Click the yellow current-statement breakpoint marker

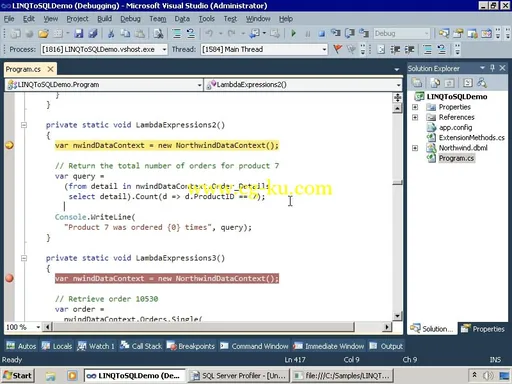coord(9,145)
